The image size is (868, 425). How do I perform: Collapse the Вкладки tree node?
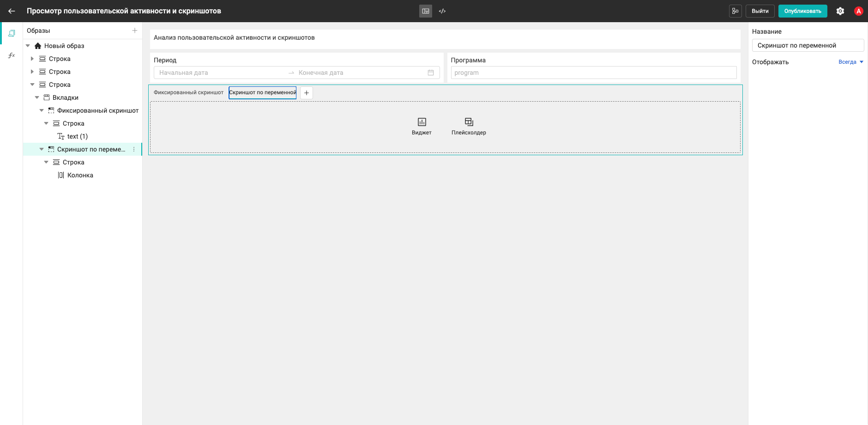click(37, 97)
